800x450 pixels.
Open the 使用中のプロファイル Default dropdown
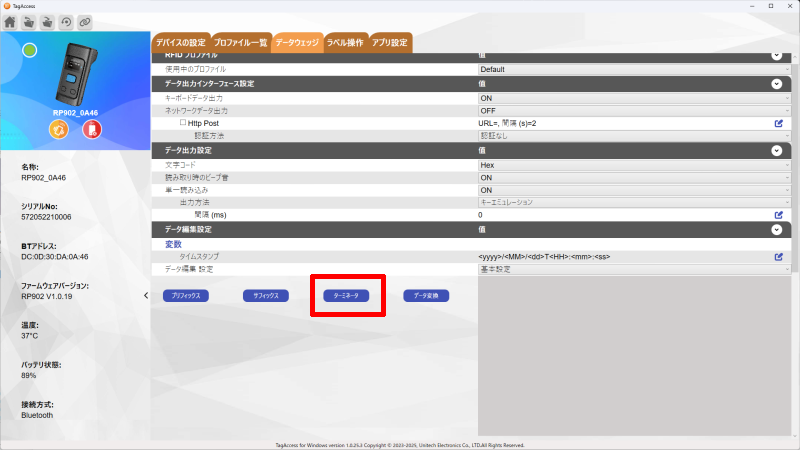(x=634, y=69)
